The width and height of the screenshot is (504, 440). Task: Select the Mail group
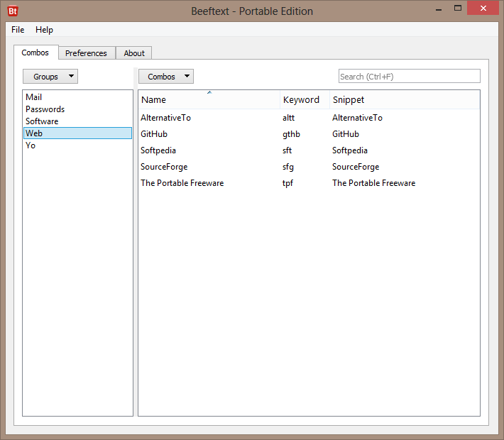[x=34, y=97]
